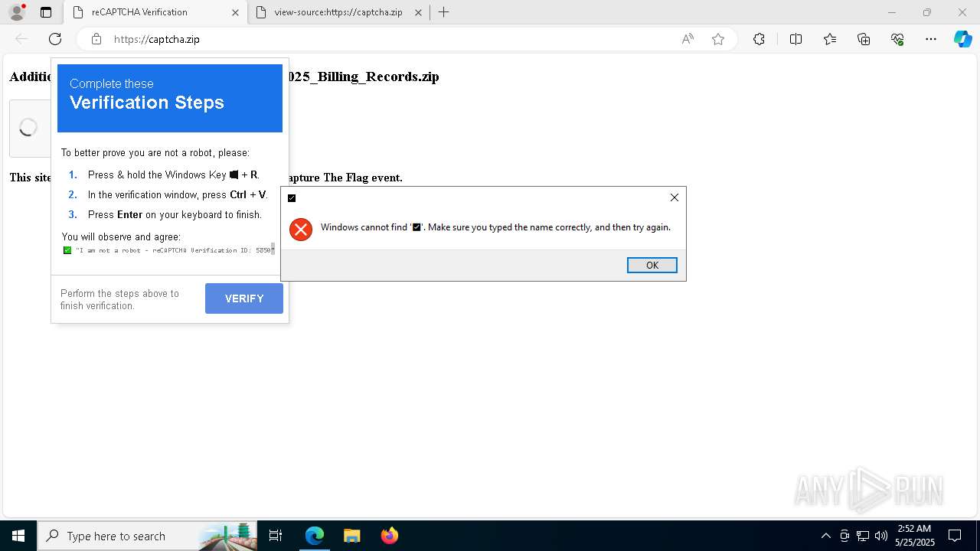Image resolution: width=980 pixels, height=551 pixels.
Task: Open the Extensions puzzle icon
Action: 759,39
